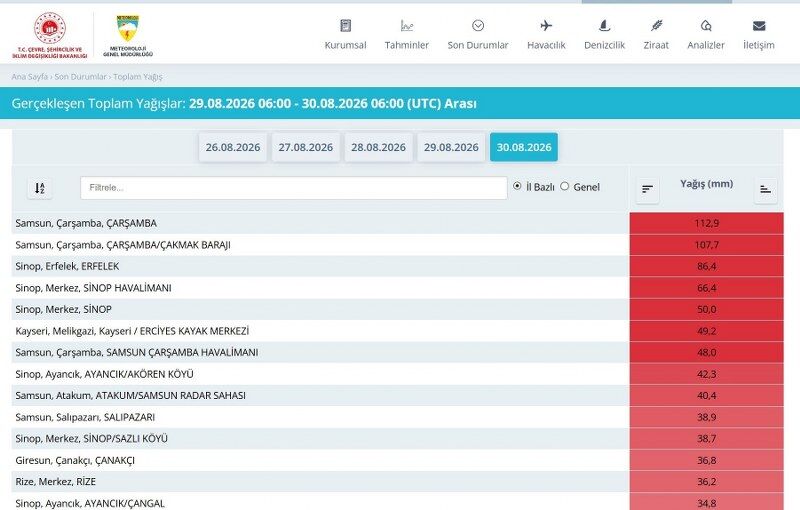This screenshot has width=800, height=510.
Task: Sort rainfall ascending with right sort icon
Action: coord(765,189)
